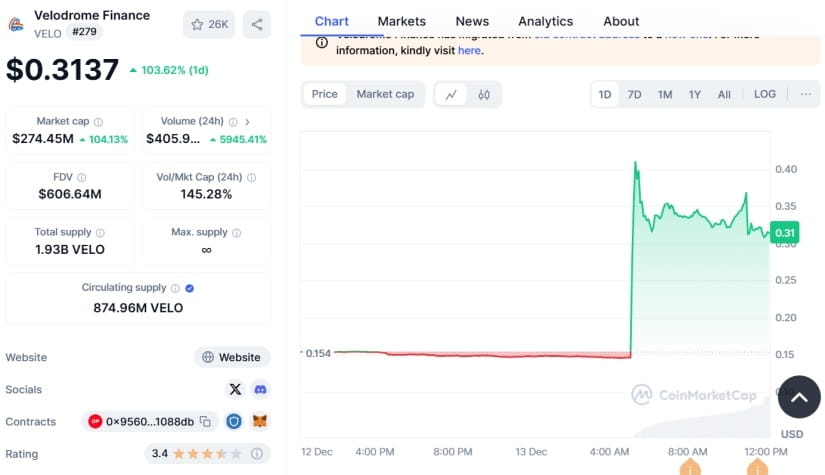Click the $606.64M FDV value

point(70,194)
